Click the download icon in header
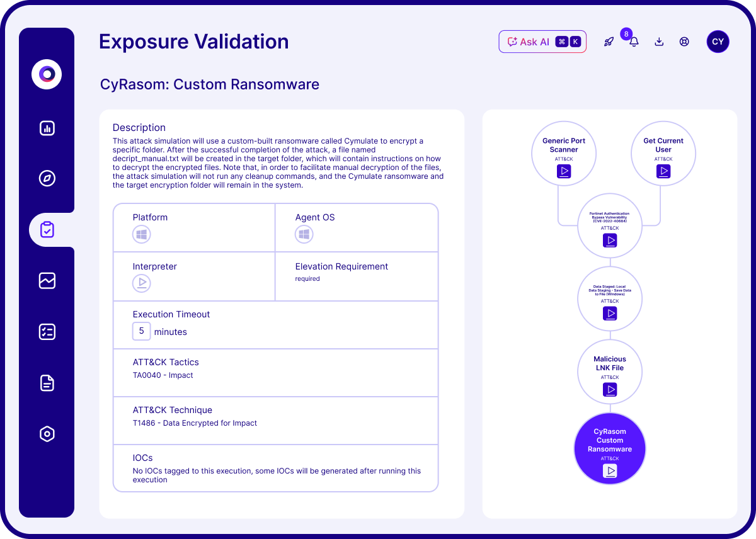756x539 pixels. pyautogui.click(x=659, y=42)
